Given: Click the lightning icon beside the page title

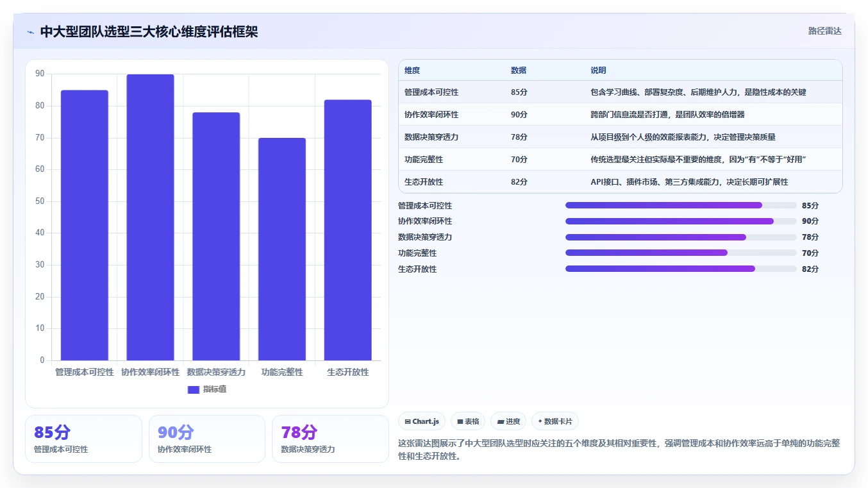Looking at the screenshot, I should pos(31,32).
